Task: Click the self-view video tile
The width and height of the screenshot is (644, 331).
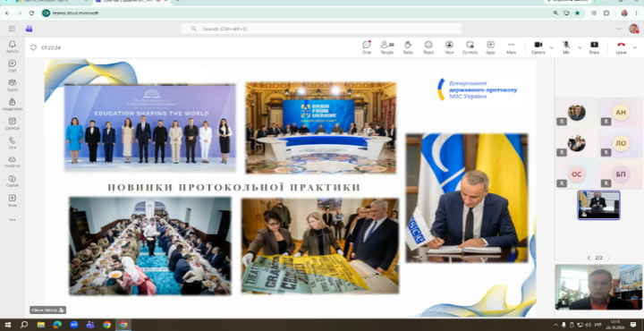Action: [x=598, y=287]
